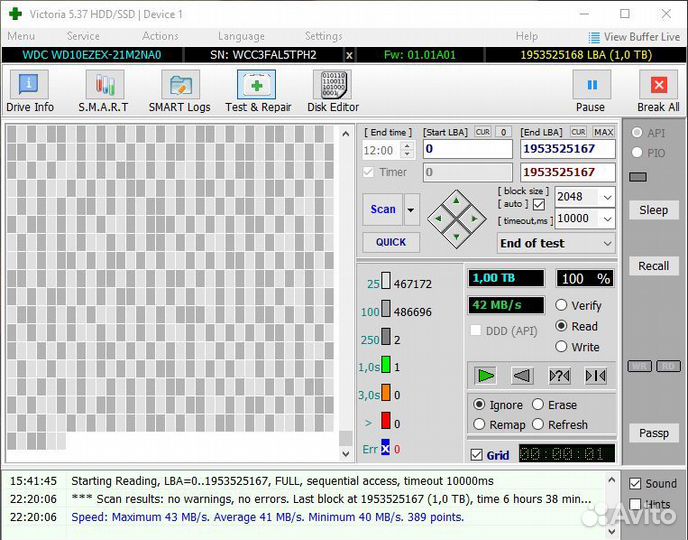Viewport: 688px width, 540px height.
Task: Click the Start LBA input field
Action: click(x=466, y=149)
